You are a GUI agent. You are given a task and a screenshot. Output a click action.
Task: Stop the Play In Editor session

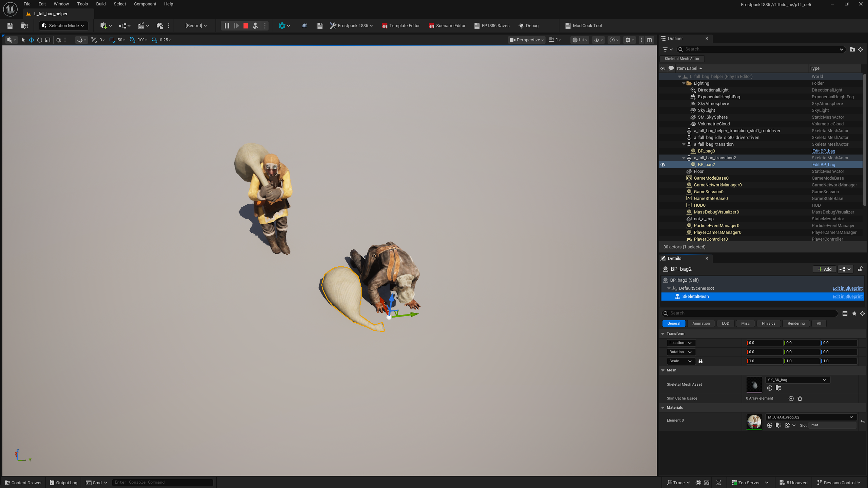click(x=246, y=26)
